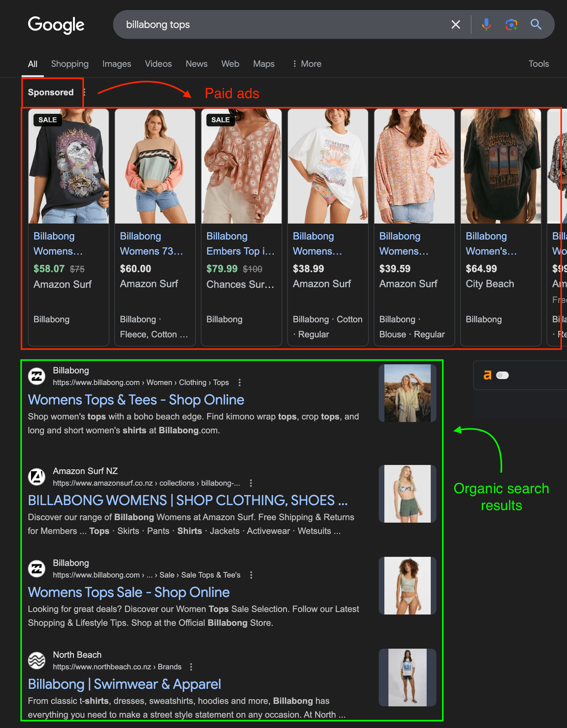Open three-dot menu beside the northbeach.co.nz URL

click(x=191, y=667)
